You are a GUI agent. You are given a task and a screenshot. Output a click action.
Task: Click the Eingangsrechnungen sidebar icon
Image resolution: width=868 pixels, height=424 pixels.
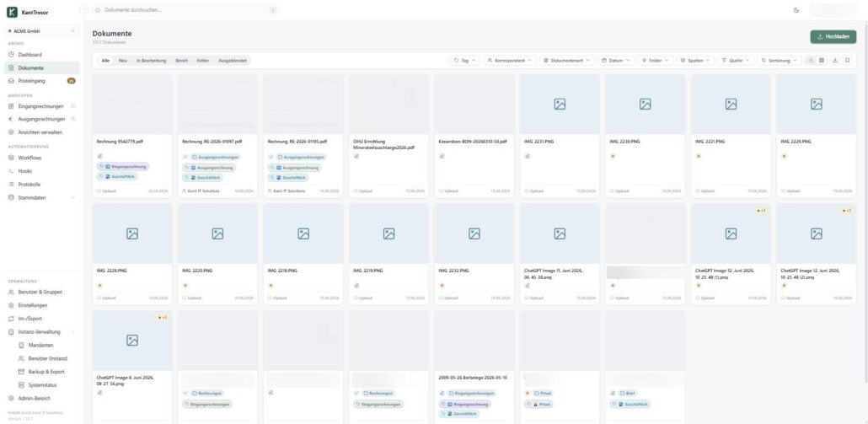pos(11,105)
